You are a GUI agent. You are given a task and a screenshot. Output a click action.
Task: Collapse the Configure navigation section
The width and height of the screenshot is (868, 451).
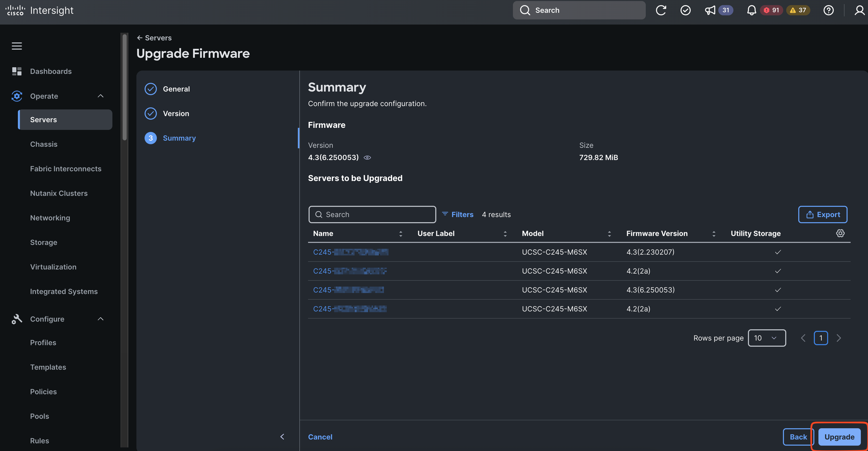(x=100, y=319)
